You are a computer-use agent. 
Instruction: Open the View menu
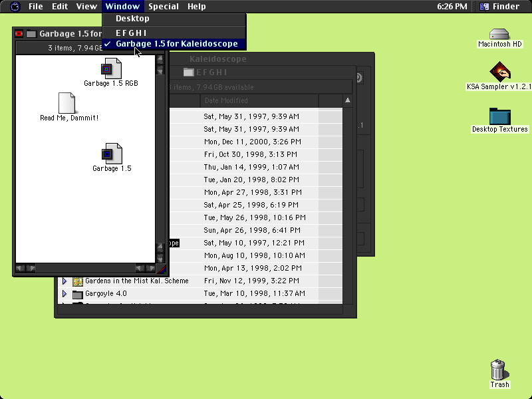coord(86,7)
